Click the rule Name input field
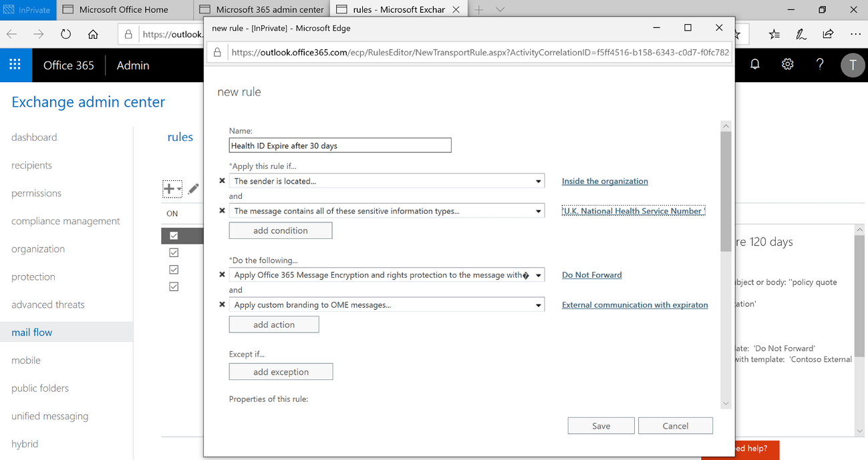Image resolution: width=868 pixels, height=460 pixels. pos(339,145)
